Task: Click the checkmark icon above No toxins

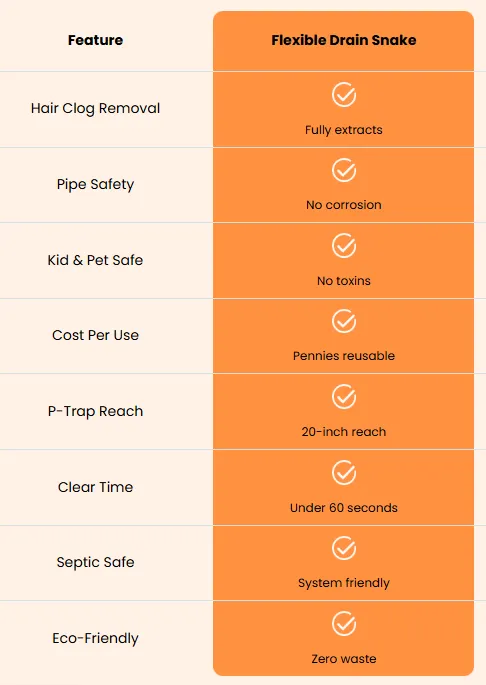Action: pos(344,246)
